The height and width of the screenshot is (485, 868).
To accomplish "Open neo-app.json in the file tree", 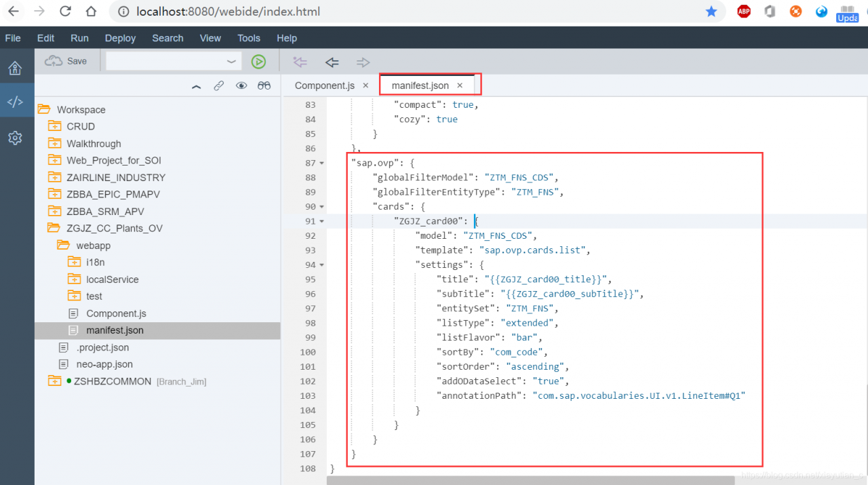I will 104,364.
